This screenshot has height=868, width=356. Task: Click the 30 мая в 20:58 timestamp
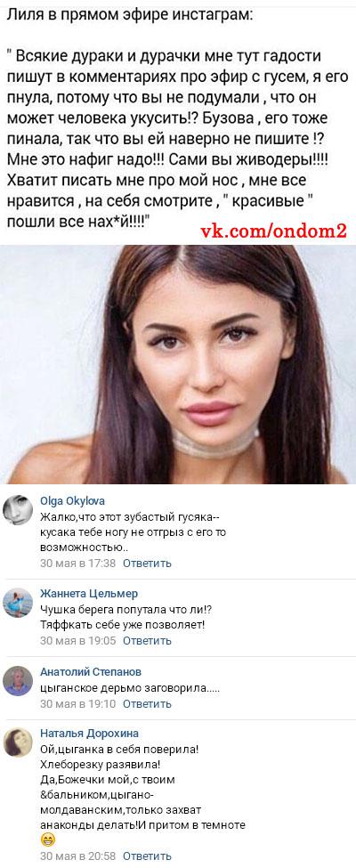(78, 856)
